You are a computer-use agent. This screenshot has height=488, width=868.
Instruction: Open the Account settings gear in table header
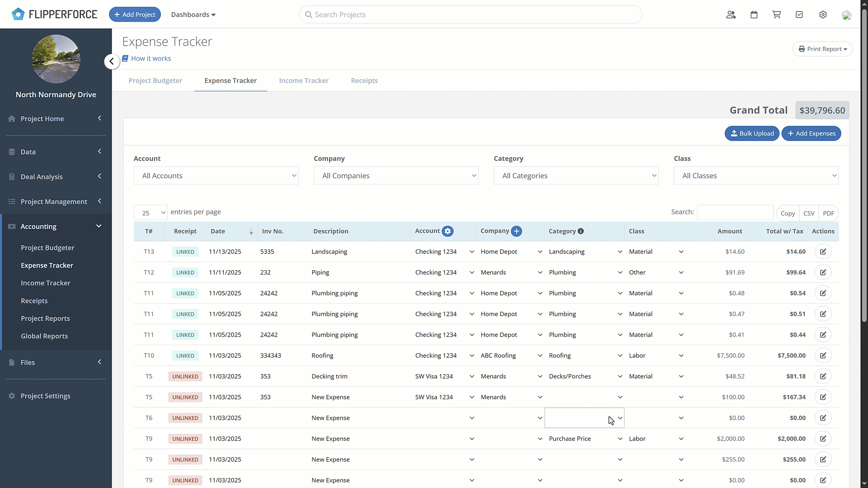448,231
